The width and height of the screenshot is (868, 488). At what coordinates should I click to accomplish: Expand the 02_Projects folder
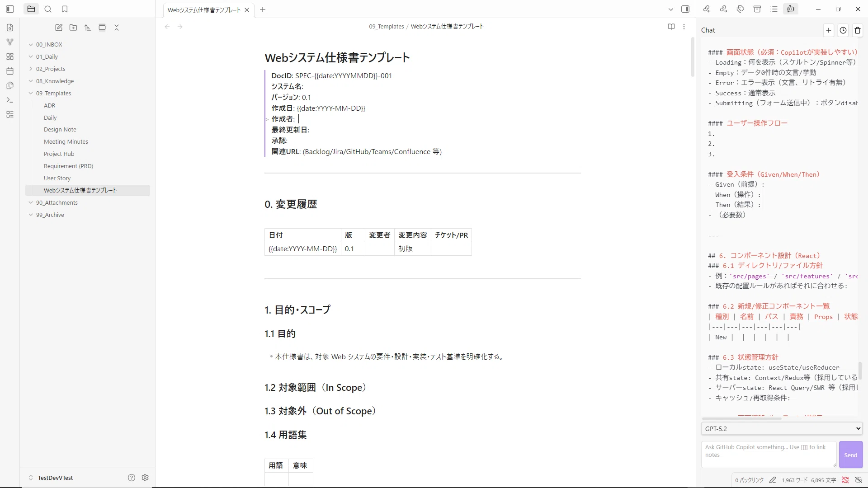(31, 69)
